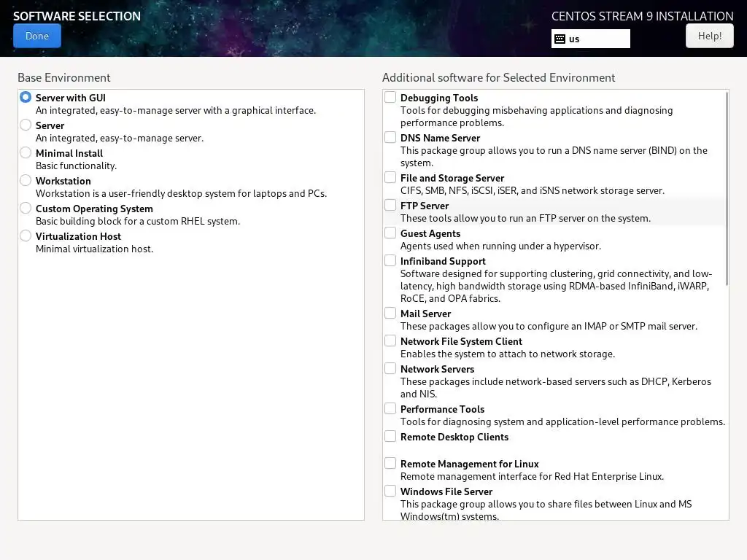
Task: Click the additional software list scrollbar
Action: (727, 189)
